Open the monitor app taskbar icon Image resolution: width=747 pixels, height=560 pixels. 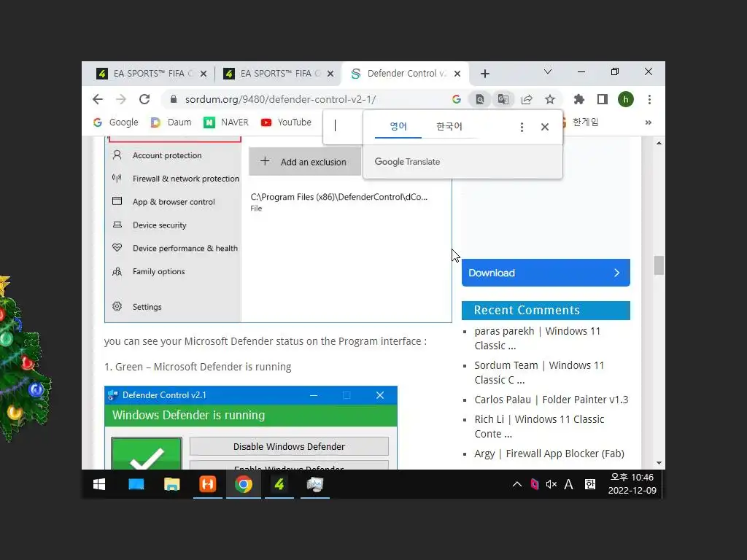[x=315, y=484]
